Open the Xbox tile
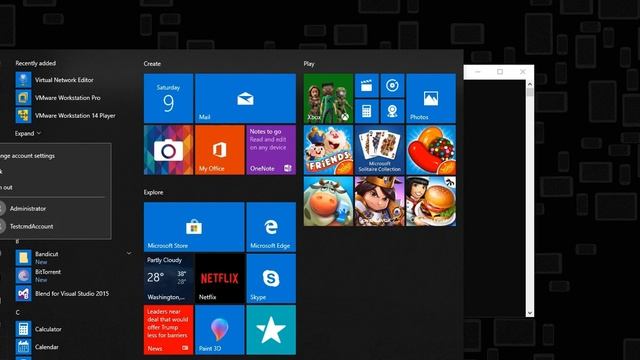The image size is (640, 360). (x=328, y=98)
